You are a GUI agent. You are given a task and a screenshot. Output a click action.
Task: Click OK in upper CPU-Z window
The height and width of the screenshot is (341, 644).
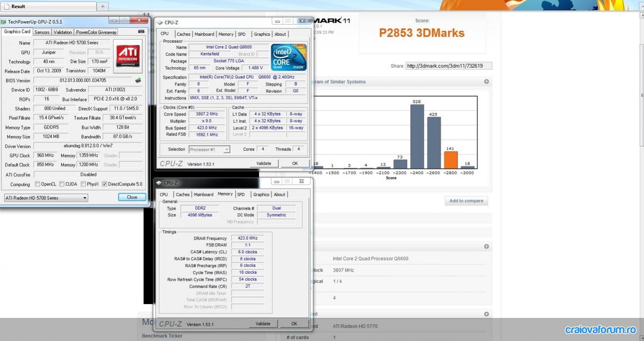(295, 164)
